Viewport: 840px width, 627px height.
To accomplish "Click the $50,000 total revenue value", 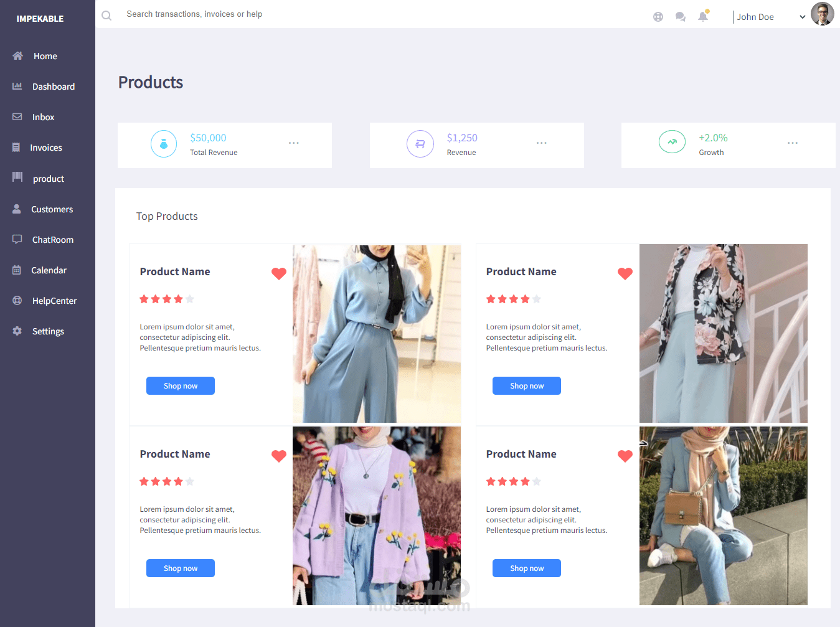I will coord(208,138).
